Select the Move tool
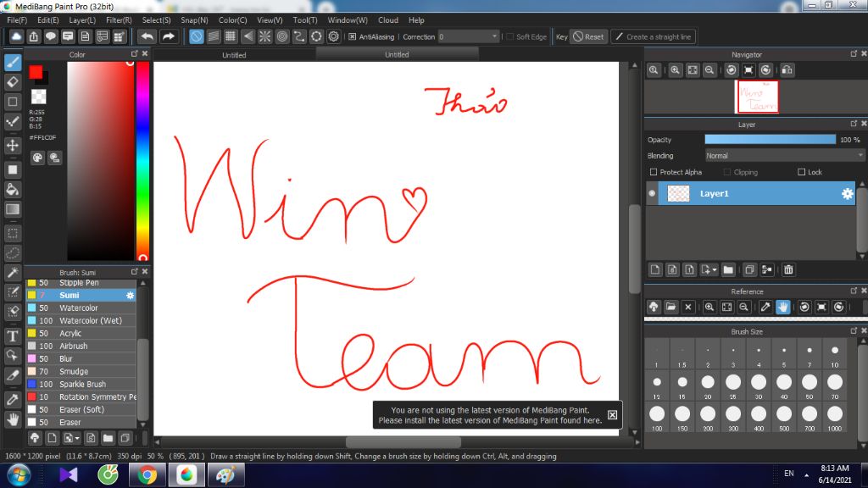The width and height of the screenshot is (868, 488). [13, 146]
